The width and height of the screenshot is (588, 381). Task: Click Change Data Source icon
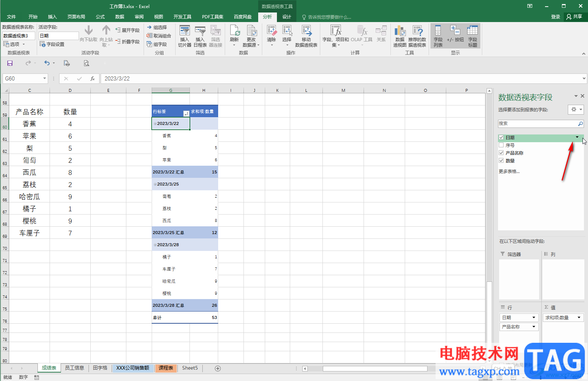(x=251, y=36)
